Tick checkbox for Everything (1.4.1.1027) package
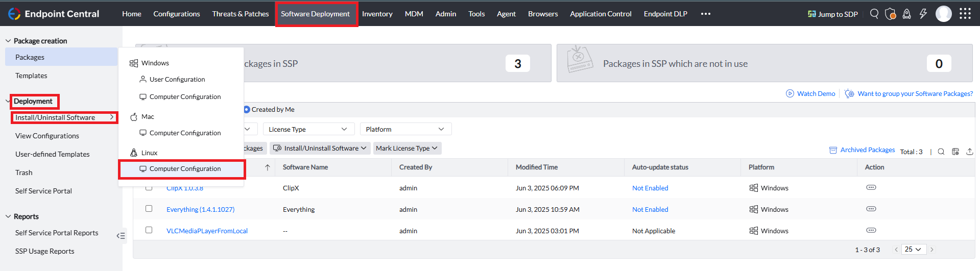Viewport: 980px width, 271px height. [x=149, y=209]
